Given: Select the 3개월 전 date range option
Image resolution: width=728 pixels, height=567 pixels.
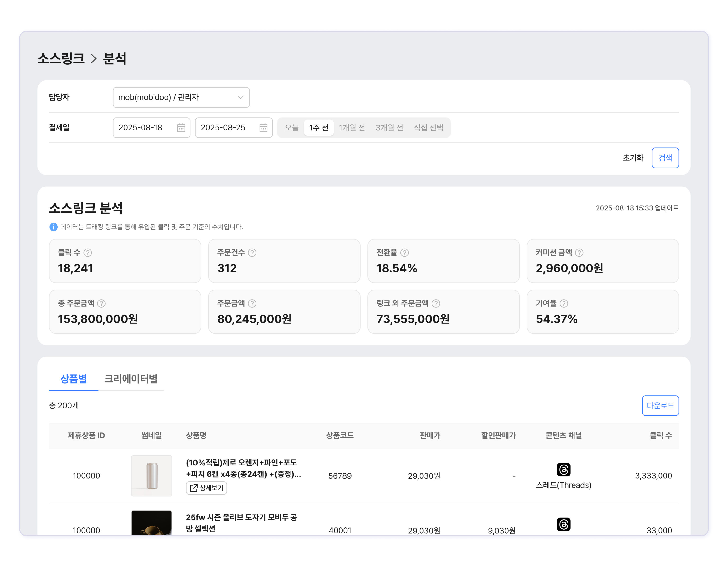Looking at the screenshot, I should pyautogui.click(x=389, y=128).
